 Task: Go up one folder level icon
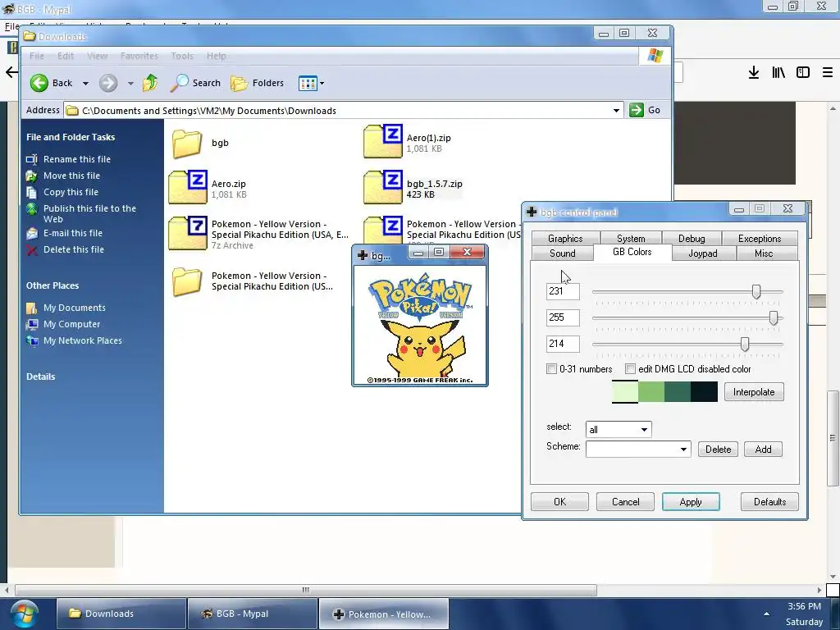pos(150,83)
